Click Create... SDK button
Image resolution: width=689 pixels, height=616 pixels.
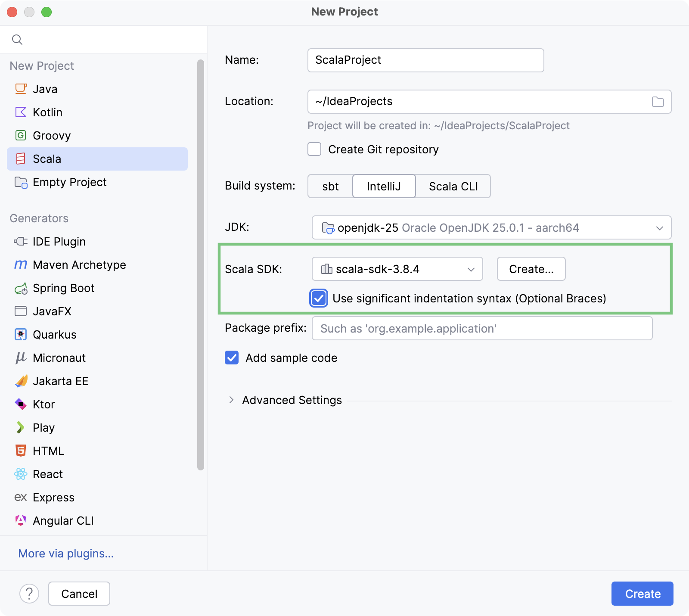click(x=531, y=269)
